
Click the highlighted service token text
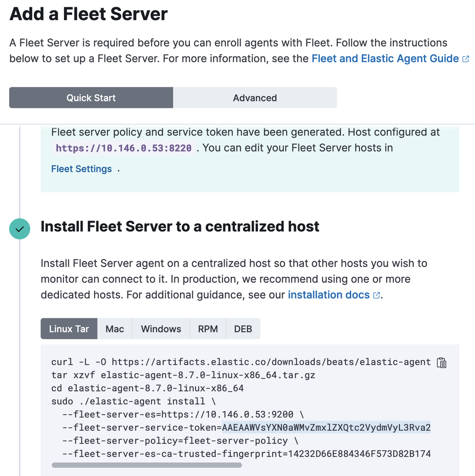326,428
